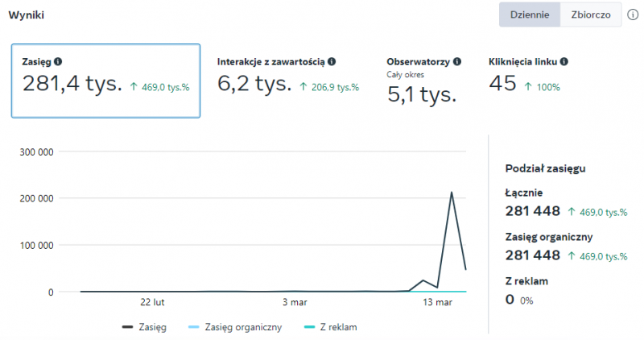This screenshot has width=644, height=340.
Task: Click the info icon next to Zasięg
Action: [58, 61]
